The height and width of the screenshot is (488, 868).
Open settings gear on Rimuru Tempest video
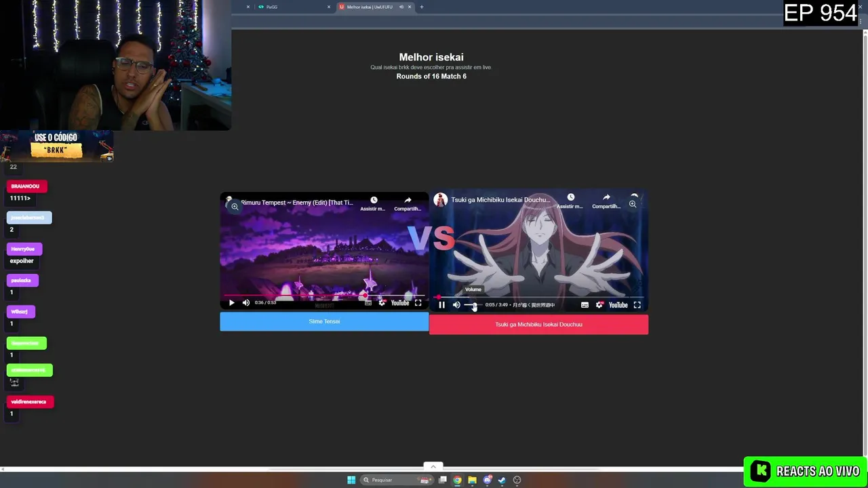[382, 303]
